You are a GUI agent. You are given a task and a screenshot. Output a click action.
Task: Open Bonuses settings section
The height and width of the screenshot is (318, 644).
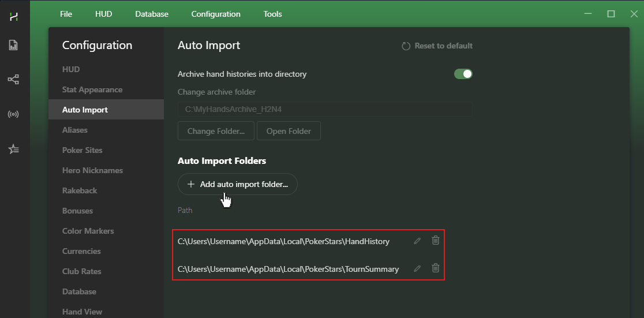point(106,211)
